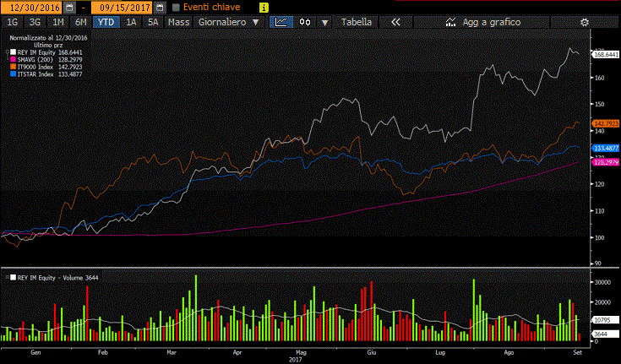Switch to the Mass time range
The width and height of the screenshot is (621, 364).
178,22
